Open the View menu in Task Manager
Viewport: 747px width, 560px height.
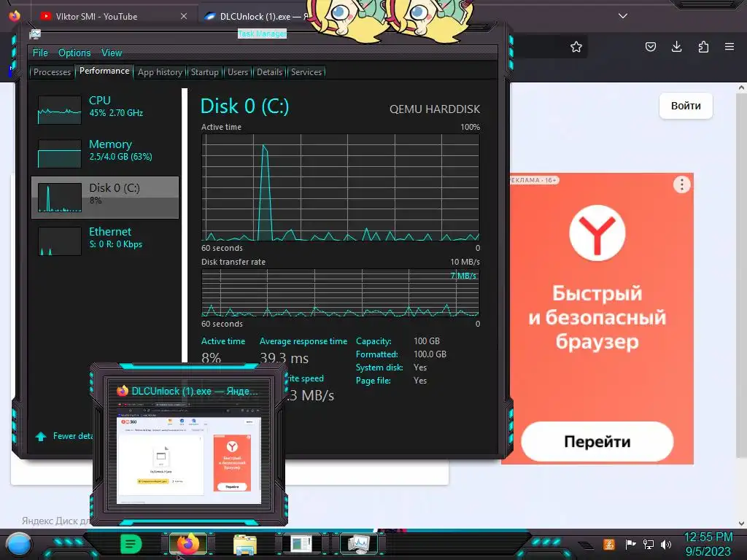[x=112, y=52]
